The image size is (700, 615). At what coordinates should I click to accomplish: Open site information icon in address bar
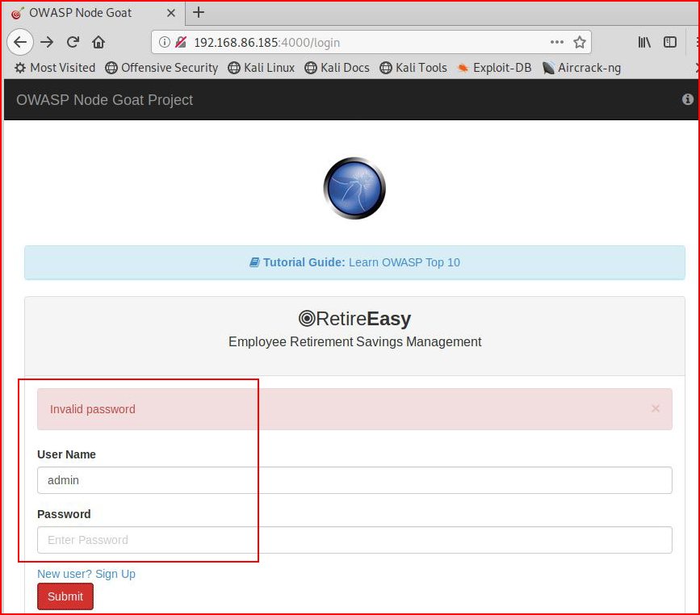164,42
